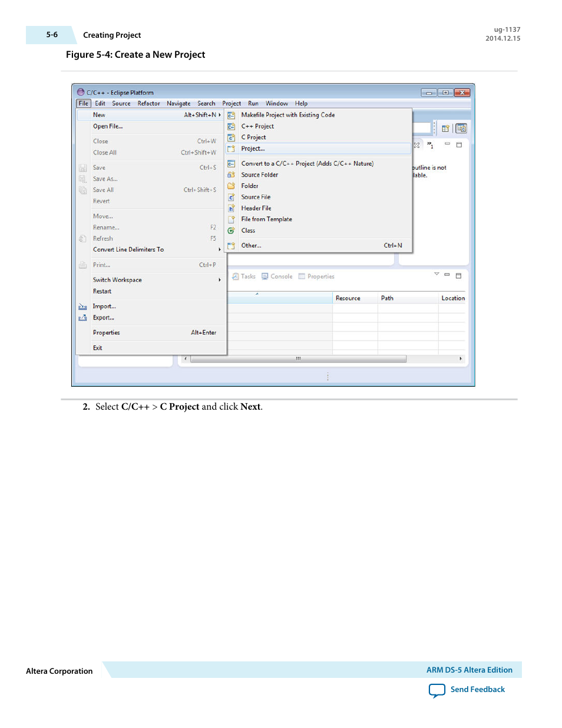Screen dimensions: 562x728
Task: Click the Location column header
Action: point(452,298)
